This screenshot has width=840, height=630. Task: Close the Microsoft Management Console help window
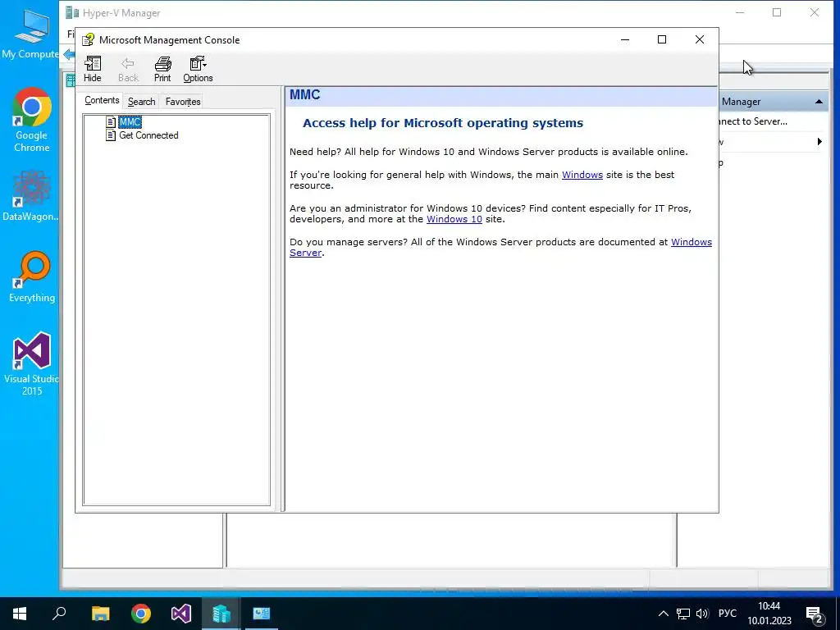[x=699, y=39]
